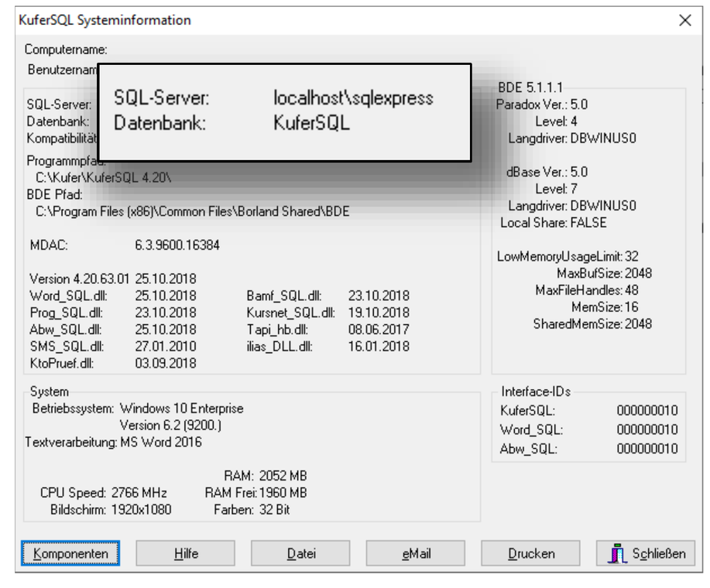The height and width of the screenshot is (588, 710).
Task: Click MDAC version 6.3.9600.16384
Action: coord(177,245)
